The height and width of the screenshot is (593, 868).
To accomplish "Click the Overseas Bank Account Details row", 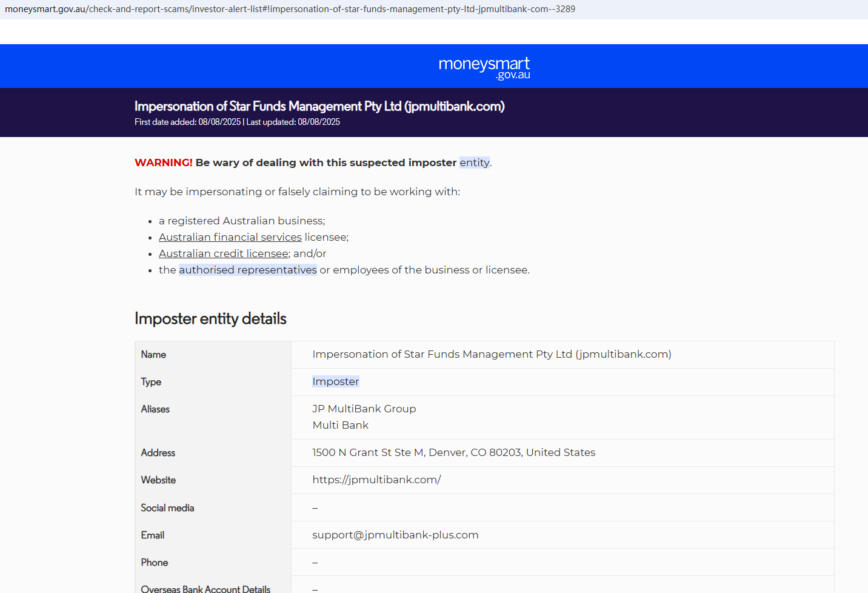I will [205, 587].
